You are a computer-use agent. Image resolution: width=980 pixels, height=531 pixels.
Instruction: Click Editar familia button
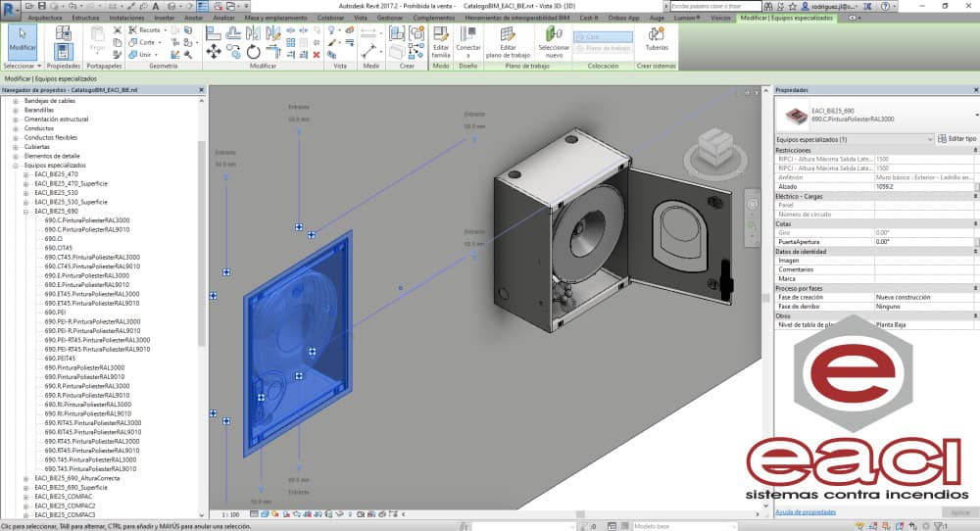pos(441,42)
